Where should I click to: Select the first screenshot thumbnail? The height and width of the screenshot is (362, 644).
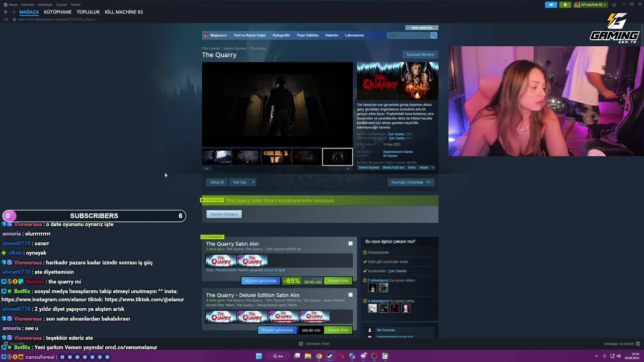click(217, 157)
